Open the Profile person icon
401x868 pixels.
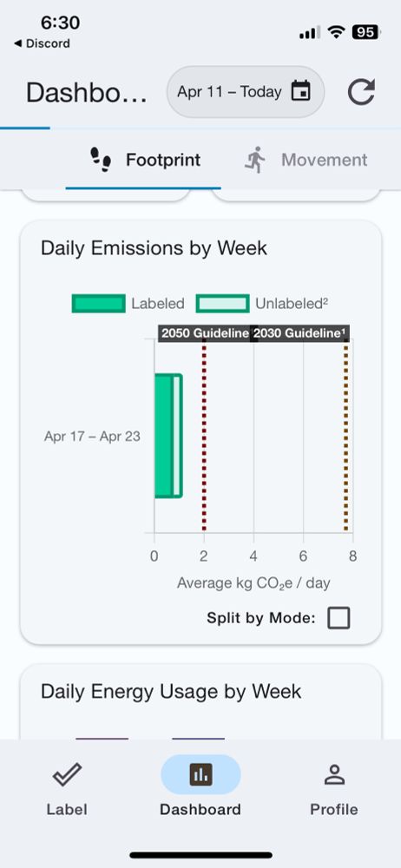click(334, 774)
